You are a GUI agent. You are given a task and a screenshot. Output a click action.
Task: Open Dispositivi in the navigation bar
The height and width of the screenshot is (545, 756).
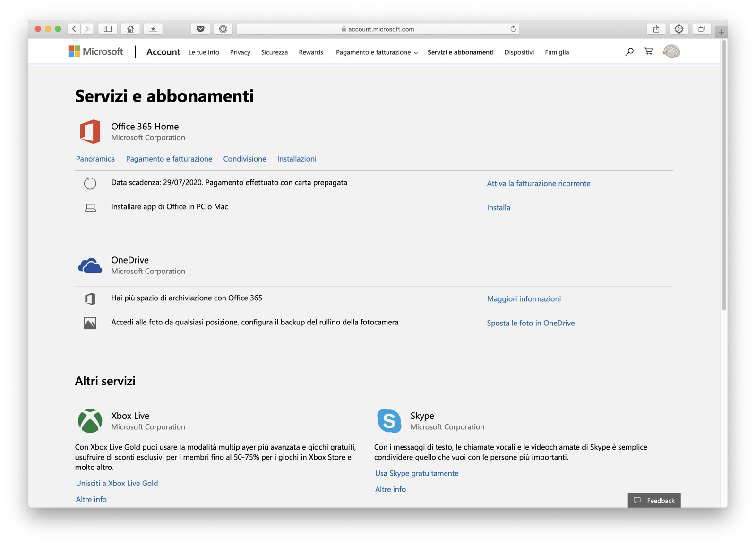point(519,52)
